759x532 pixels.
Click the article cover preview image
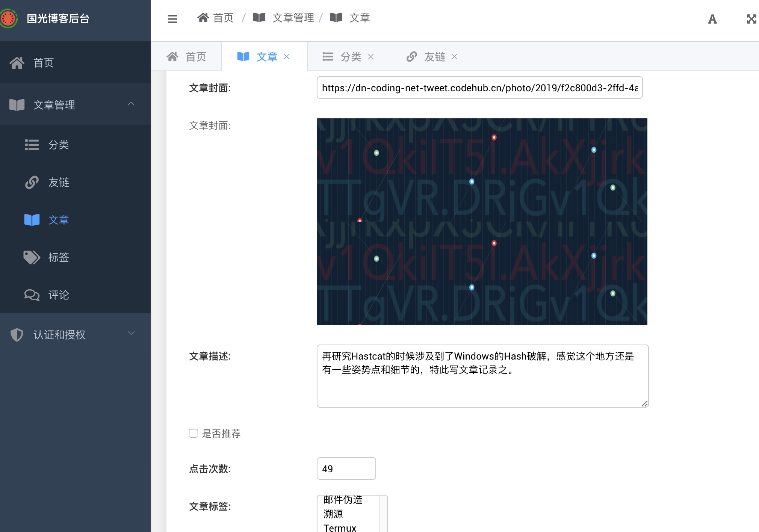(482, 222)
